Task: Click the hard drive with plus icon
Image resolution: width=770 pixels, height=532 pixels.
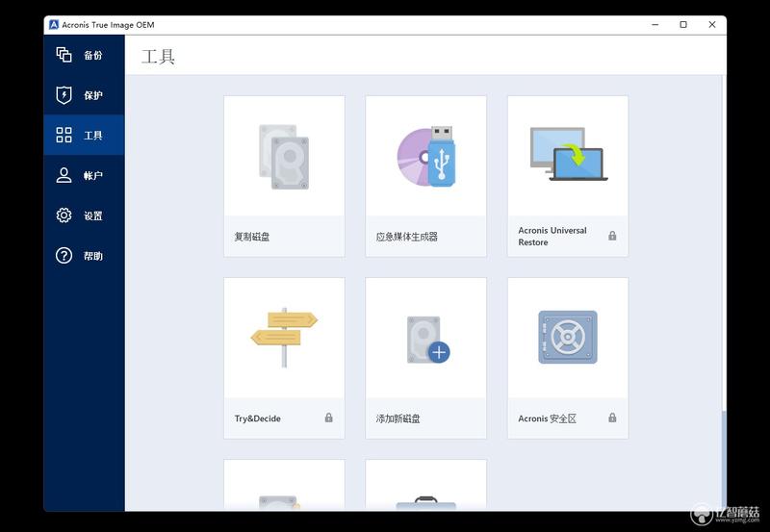Action: coord(427,340)
